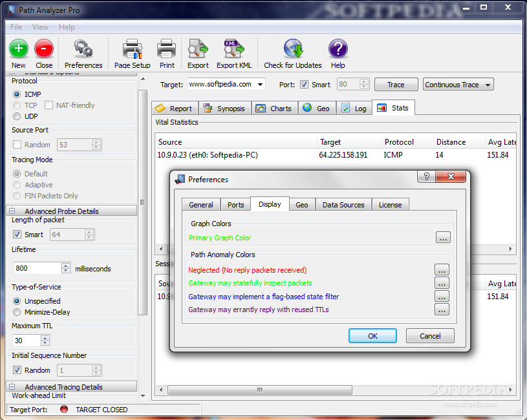This screenshot has width=527, height=420.
Task: Open the Geo tab in Preferences
Action: point(302,204)
